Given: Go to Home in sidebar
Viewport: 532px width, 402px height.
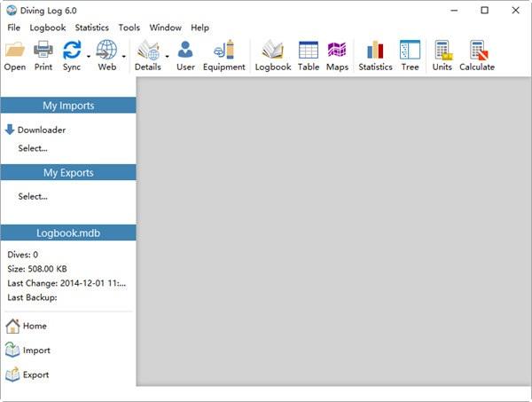Looking at the screenshot, I should (x=35, y=326).
